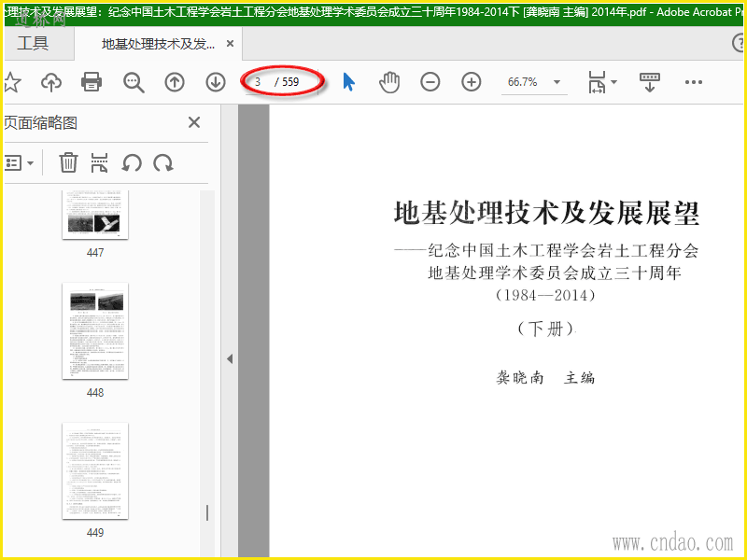Select the hand pan tool
Screen dimensions: 747x560
(389, 82)
